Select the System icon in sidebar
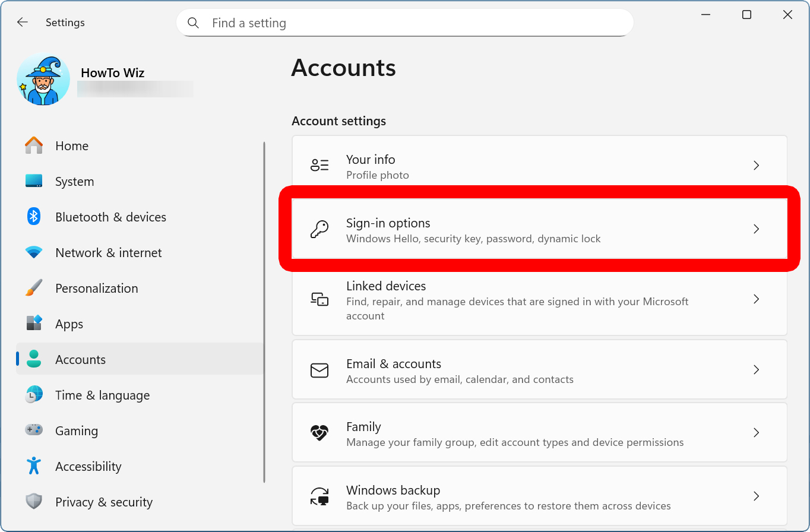810x532 pixels. 34,181
